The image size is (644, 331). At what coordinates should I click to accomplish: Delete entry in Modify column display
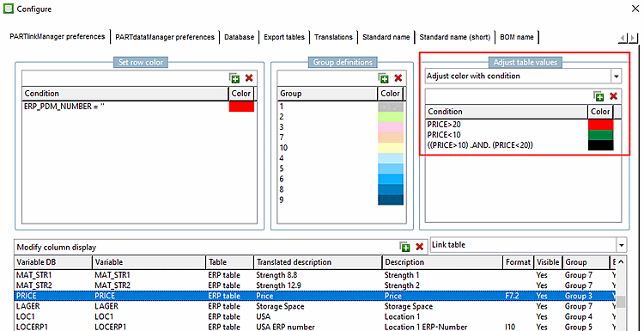[x=419, y=247]
